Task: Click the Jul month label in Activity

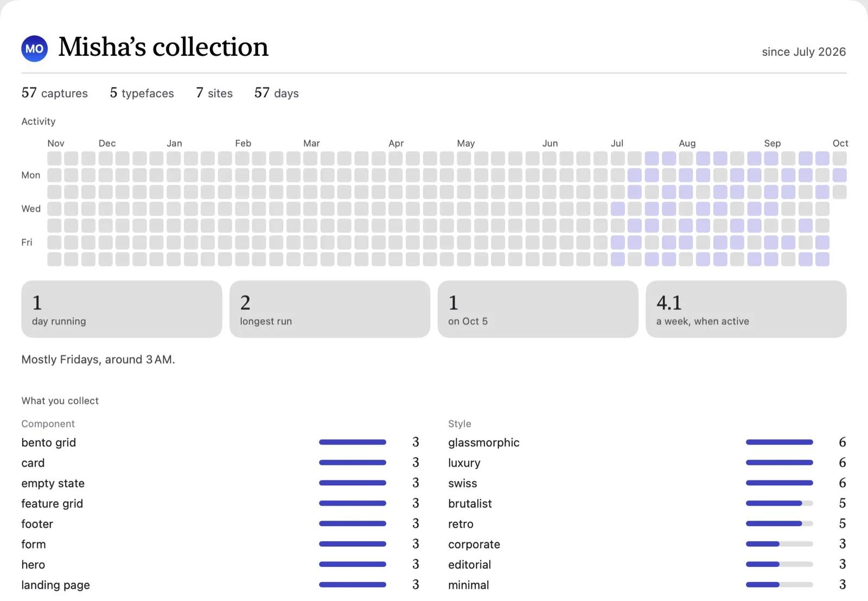Action: 617,143
